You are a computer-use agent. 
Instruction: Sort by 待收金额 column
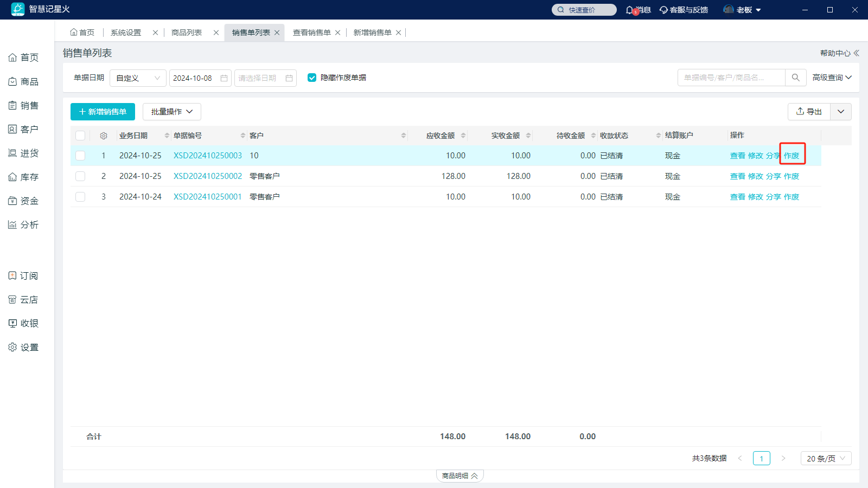[593, 136]
